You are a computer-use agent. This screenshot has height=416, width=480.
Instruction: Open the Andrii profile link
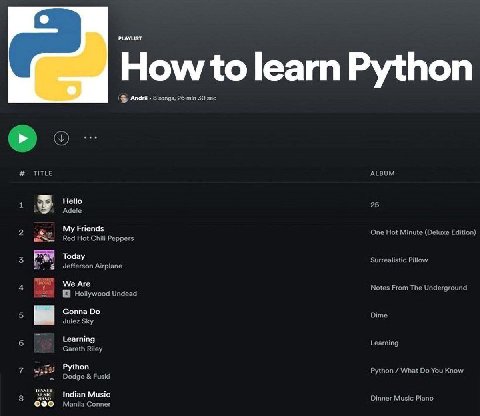pyautogui.click(x=139, y=98)
